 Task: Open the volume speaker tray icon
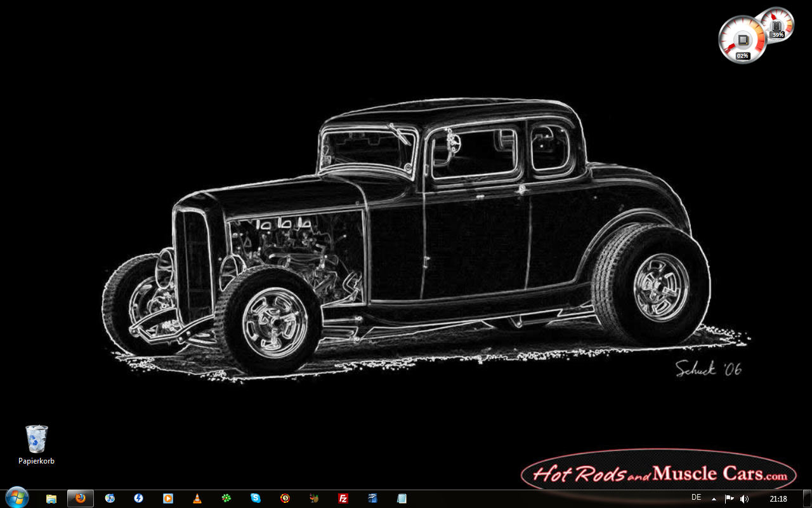coord(744,499)
